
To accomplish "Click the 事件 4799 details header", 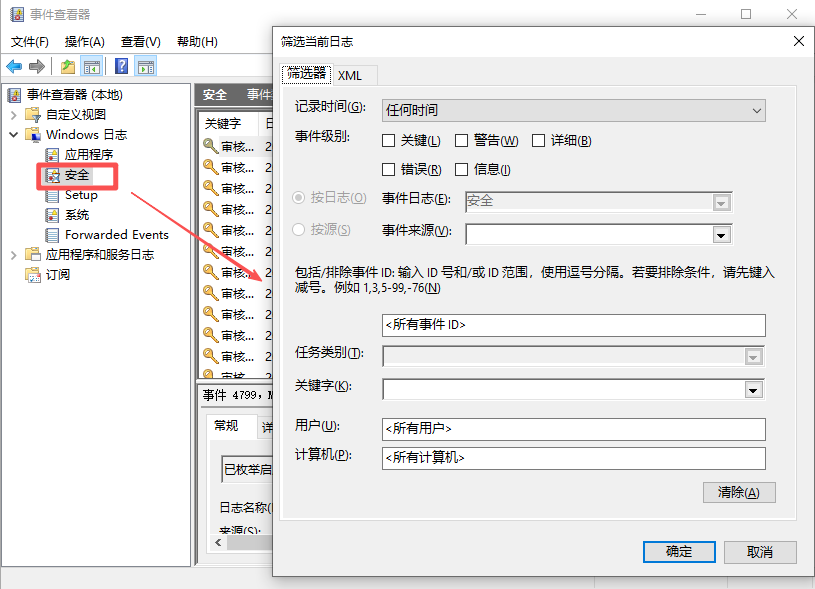I will [x=236, y=396].
